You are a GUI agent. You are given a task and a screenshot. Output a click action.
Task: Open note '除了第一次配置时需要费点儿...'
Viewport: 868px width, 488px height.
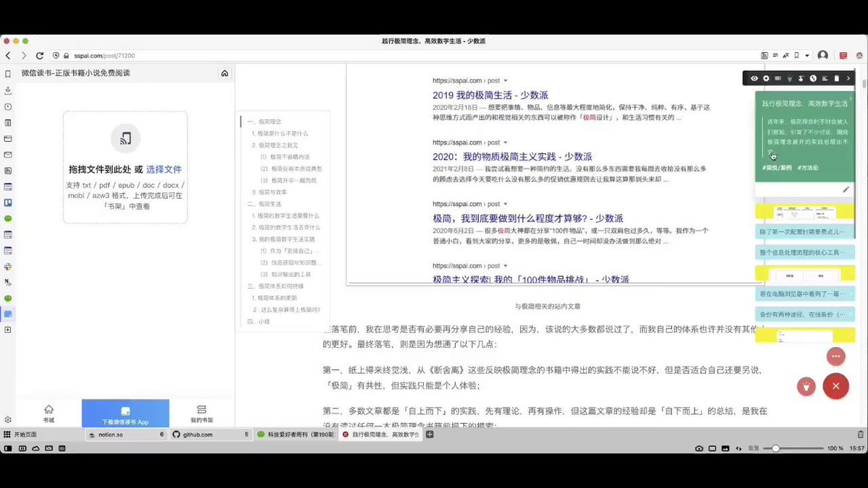click(x=805, y=233)
